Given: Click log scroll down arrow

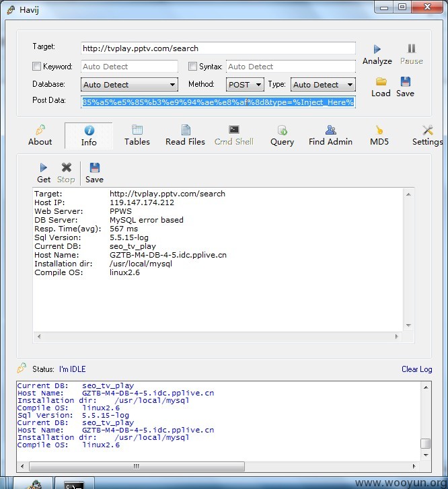Looking at the screenshot, I should point(426,455).
